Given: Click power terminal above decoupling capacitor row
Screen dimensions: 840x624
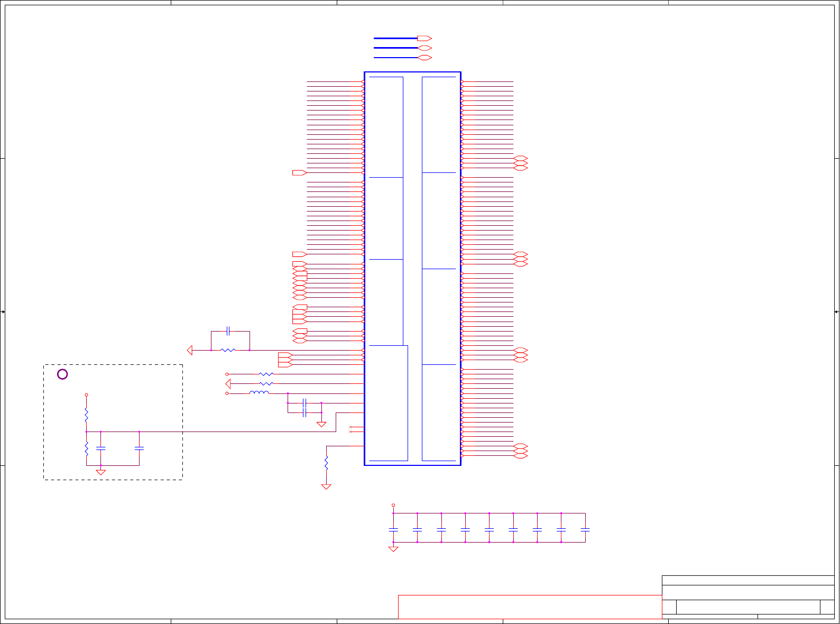Looking at the screenshot, I should point(393,505).
